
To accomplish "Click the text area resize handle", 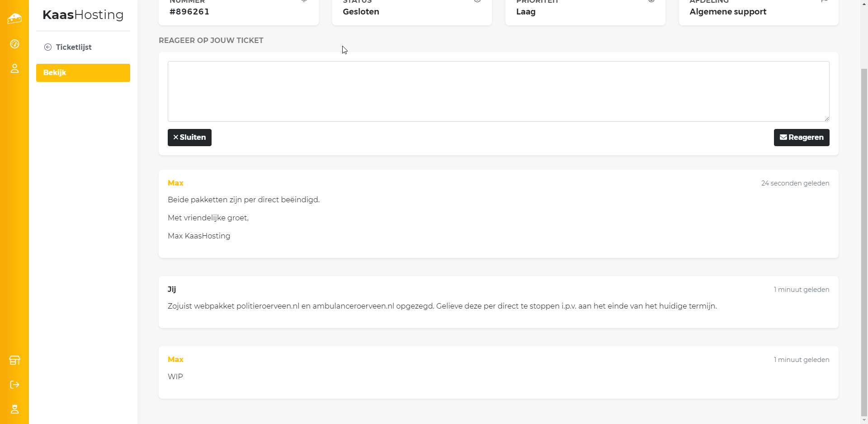I will coord(826,119).
